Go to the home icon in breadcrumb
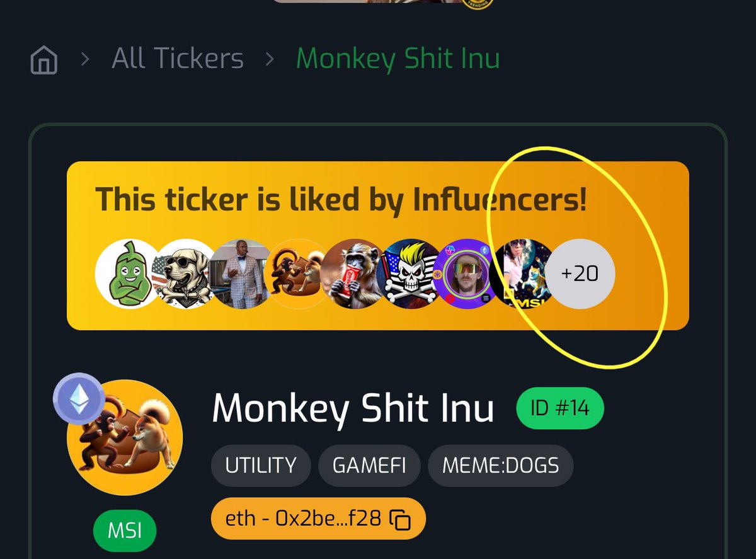 pos(44,61)
